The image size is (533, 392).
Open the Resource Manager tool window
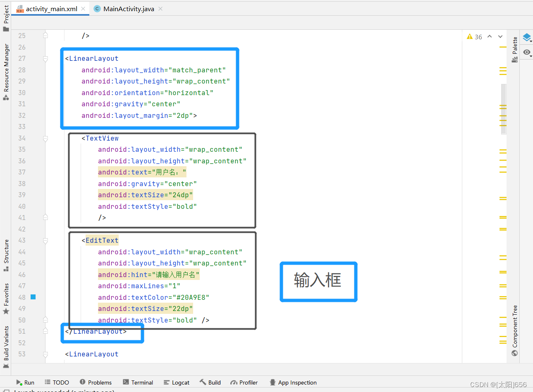click(6, 72)
